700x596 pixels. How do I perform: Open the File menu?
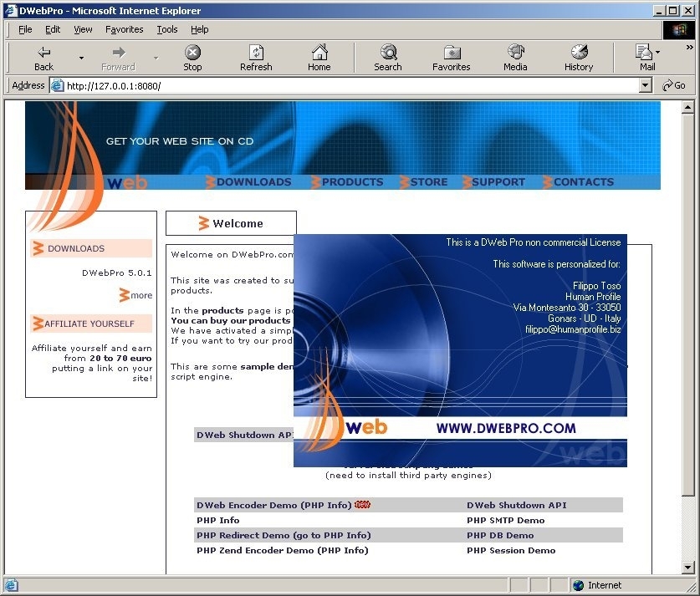(x=25, y=29)
